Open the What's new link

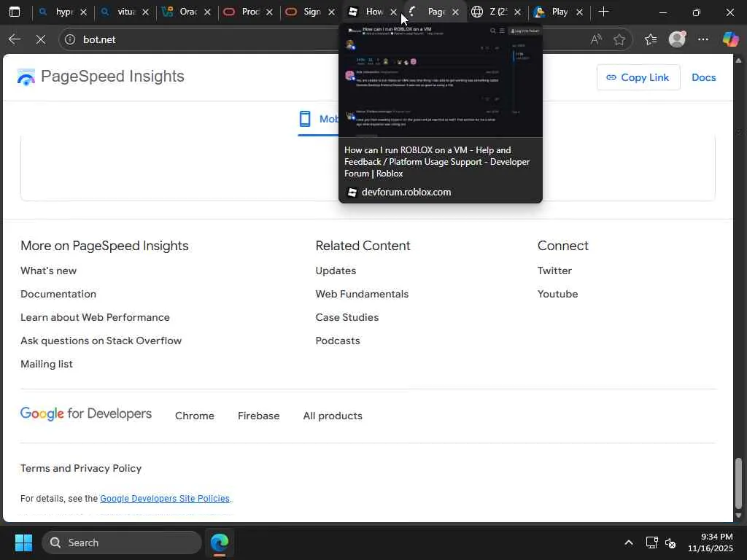coord(49,271)
